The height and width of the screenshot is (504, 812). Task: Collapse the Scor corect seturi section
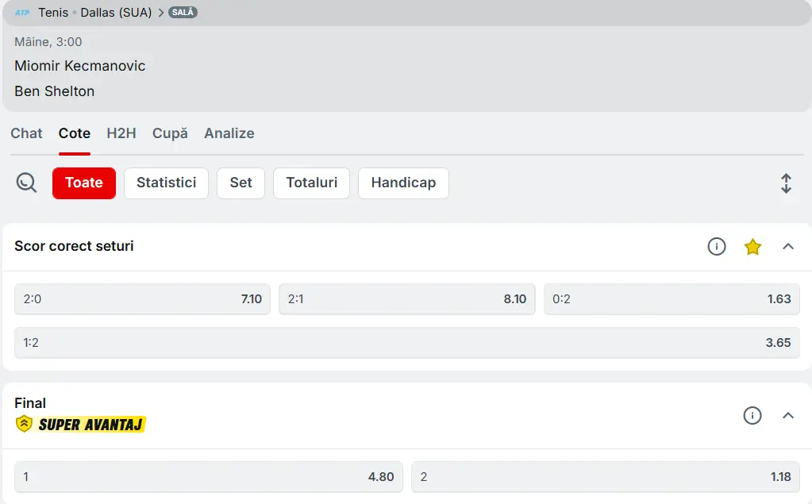[x=788, y=247]
